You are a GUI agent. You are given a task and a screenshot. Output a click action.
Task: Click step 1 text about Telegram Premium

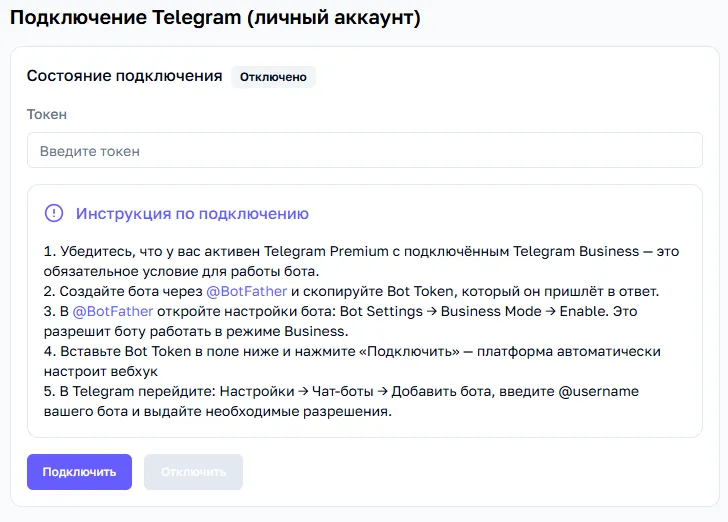tap(361, 261)
